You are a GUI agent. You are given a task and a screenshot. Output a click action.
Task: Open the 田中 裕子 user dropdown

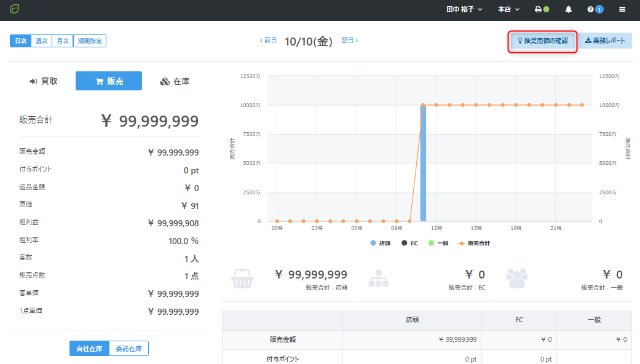464,9
